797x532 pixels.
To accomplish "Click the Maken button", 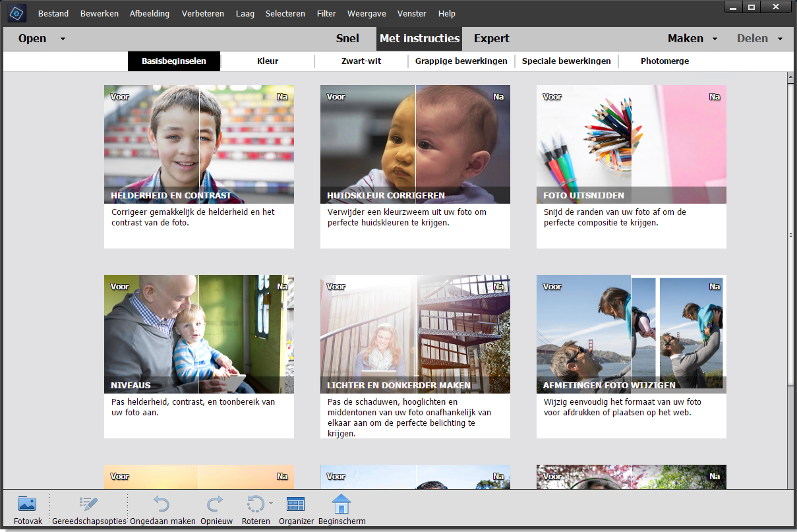I will pyautogui.click(x=686, y=38).
